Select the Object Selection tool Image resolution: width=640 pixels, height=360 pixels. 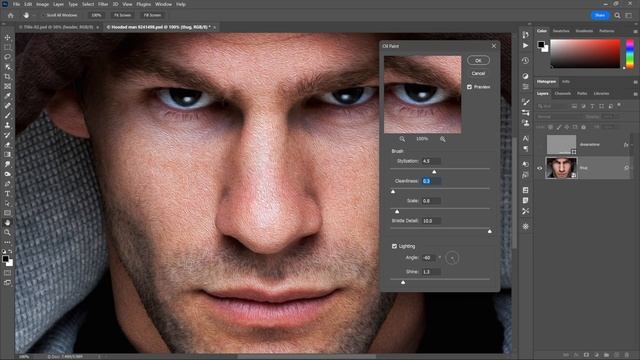tap(7, 67)
